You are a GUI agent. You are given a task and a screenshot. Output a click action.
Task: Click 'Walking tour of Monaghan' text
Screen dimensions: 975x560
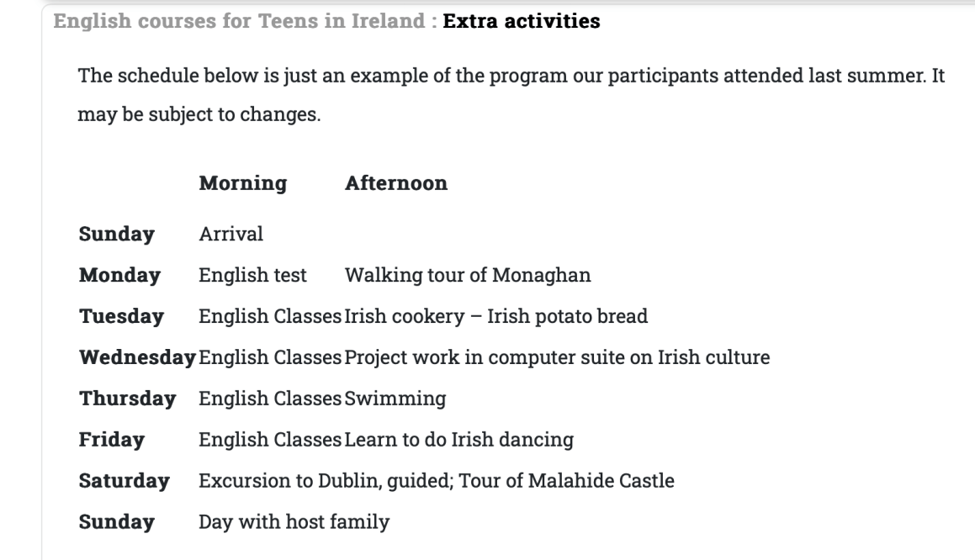pyautogui.click(x=468, y=275)
